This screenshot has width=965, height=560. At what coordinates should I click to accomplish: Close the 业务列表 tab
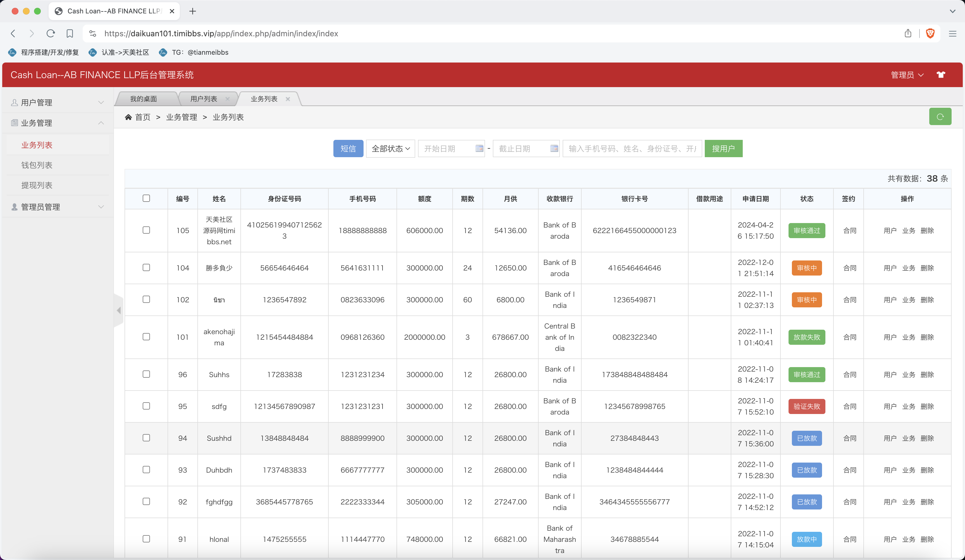pos(288,99)
